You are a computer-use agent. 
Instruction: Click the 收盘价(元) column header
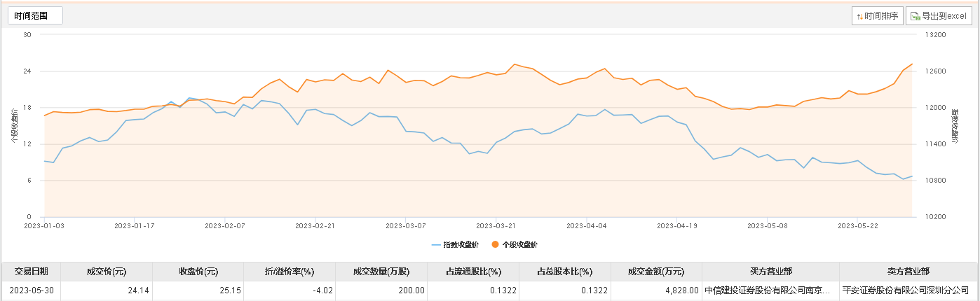198,272
